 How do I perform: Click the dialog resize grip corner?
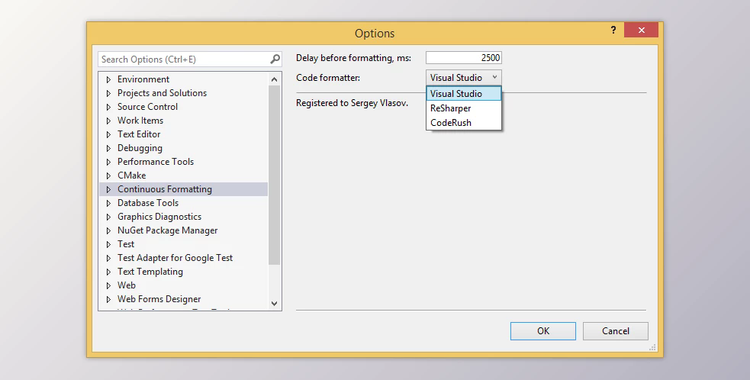[652, 347]
